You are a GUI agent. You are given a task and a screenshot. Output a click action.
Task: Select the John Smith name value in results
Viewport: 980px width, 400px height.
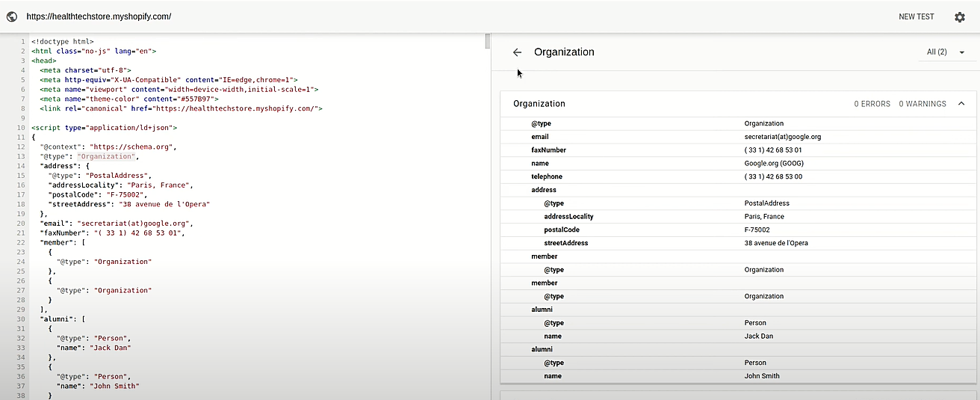click(x=762, y=376)
